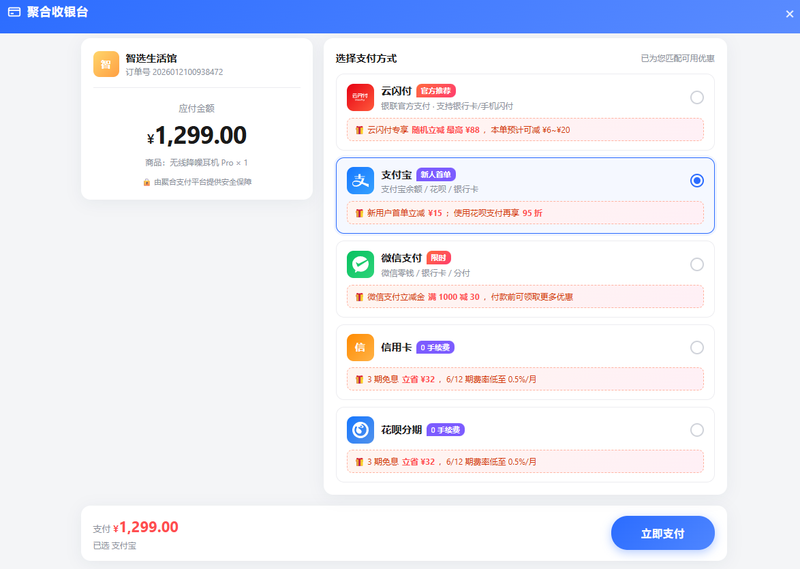Click the red ¥1,299.00 total in footer
Image resolution: width=800 pixels, height=569 pixels.
click(146, 527)
